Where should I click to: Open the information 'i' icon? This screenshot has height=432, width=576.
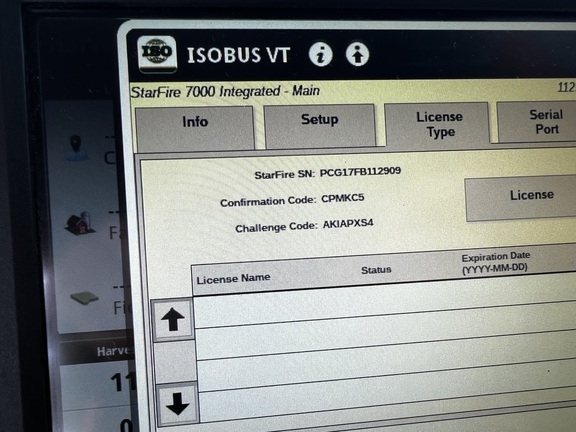coord(320,54)
